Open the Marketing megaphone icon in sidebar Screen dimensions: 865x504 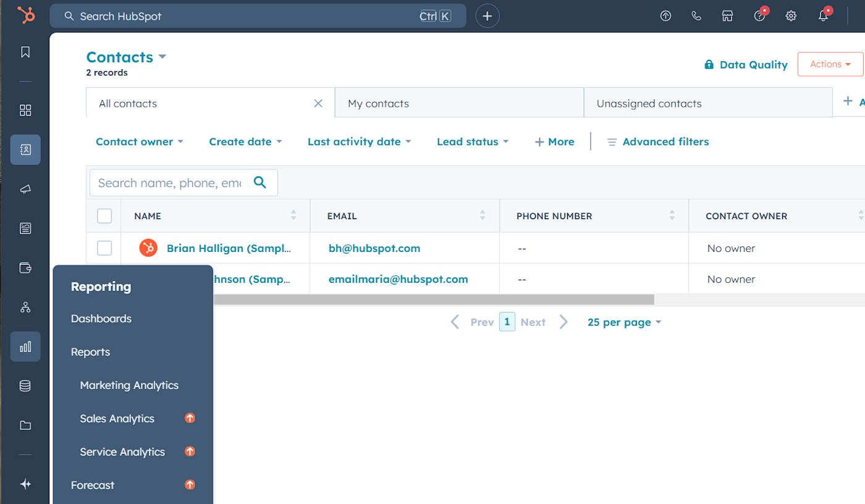coord(25,189)
